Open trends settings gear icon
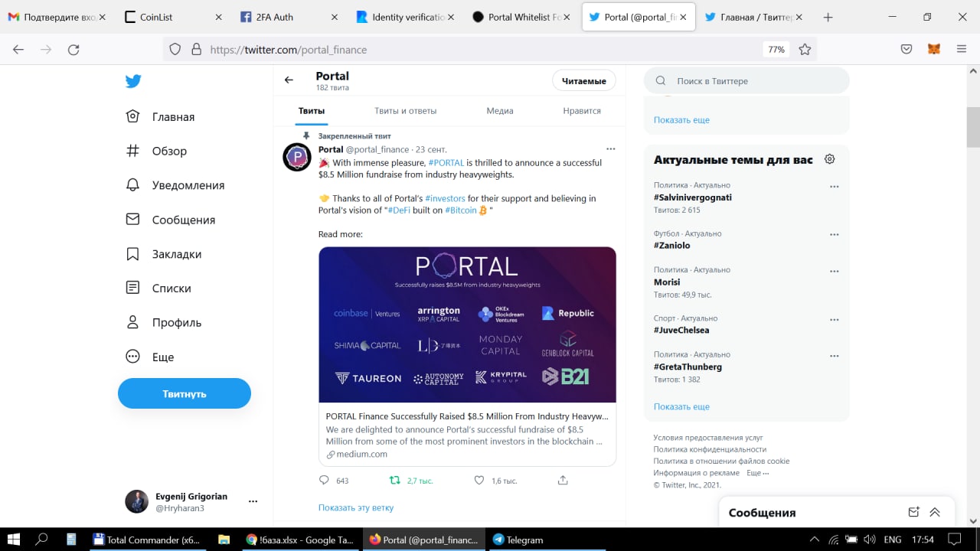 829,159
